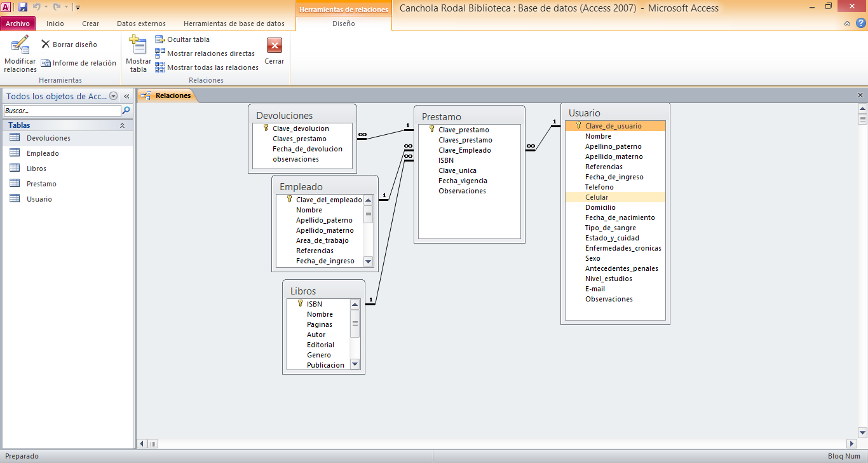Click Borrar diseño in the ribbon
The height and width of the screenshot is (463, 868).
pyautogui.click(x=69, y=45)
